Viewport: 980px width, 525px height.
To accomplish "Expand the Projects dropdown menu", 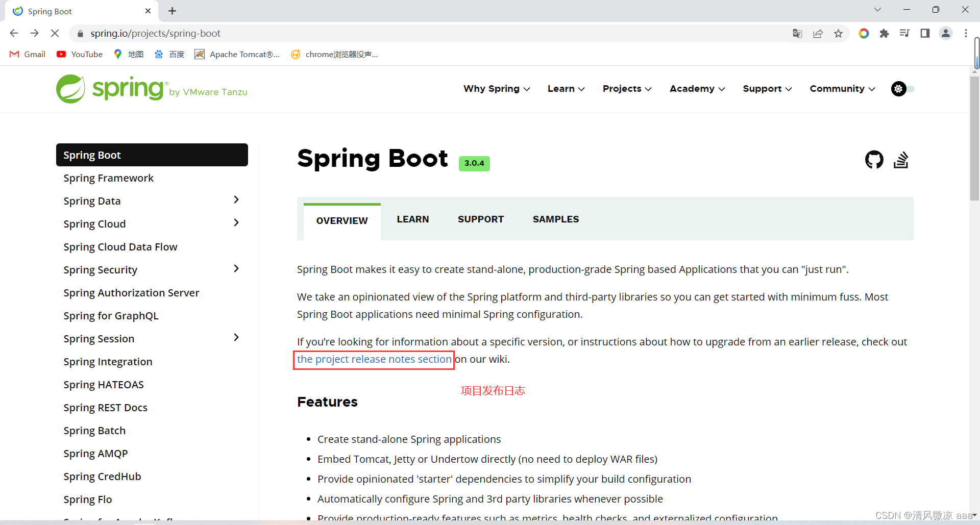I will coord(627,89).
